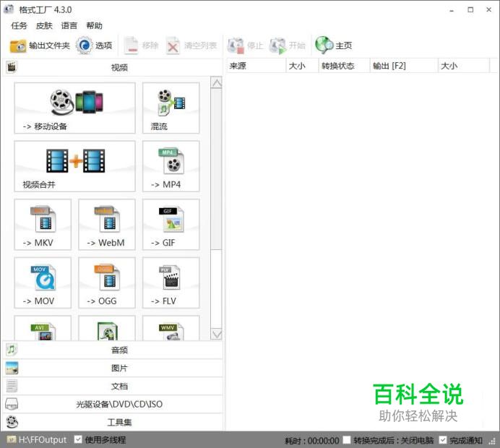Choose the -> OGG conversion tile
This screenshot has height=448, width=500.
(x=107, y=283)
